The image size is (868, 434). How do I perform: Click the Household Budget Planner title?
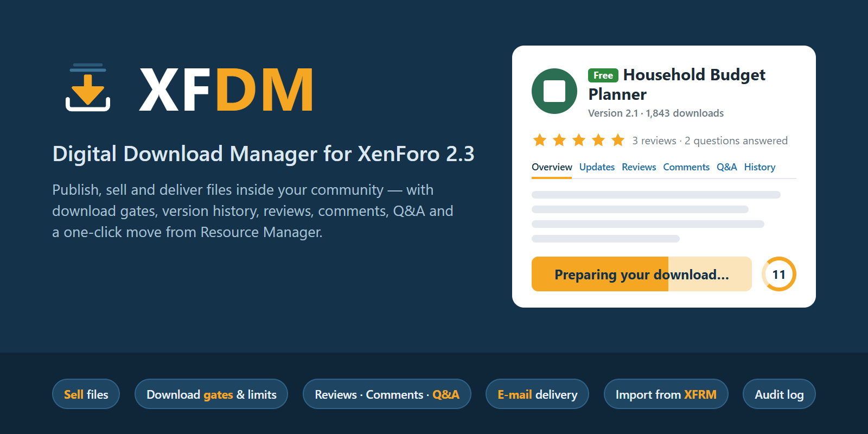pos(676,85)
